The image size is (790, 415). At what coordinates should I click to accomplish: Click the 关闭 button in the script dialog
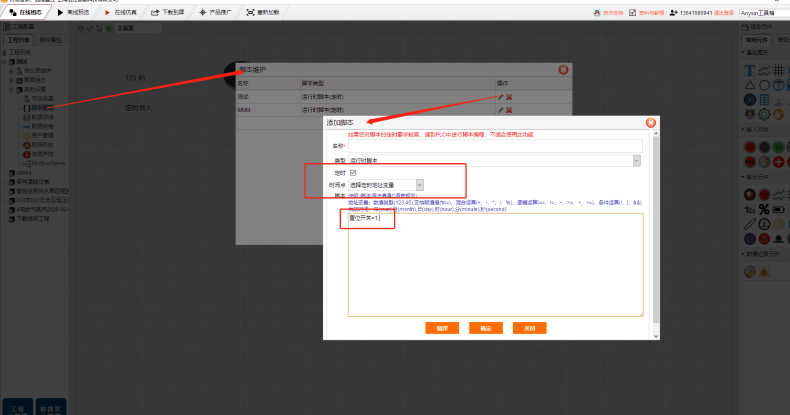[x=530, y=327]
